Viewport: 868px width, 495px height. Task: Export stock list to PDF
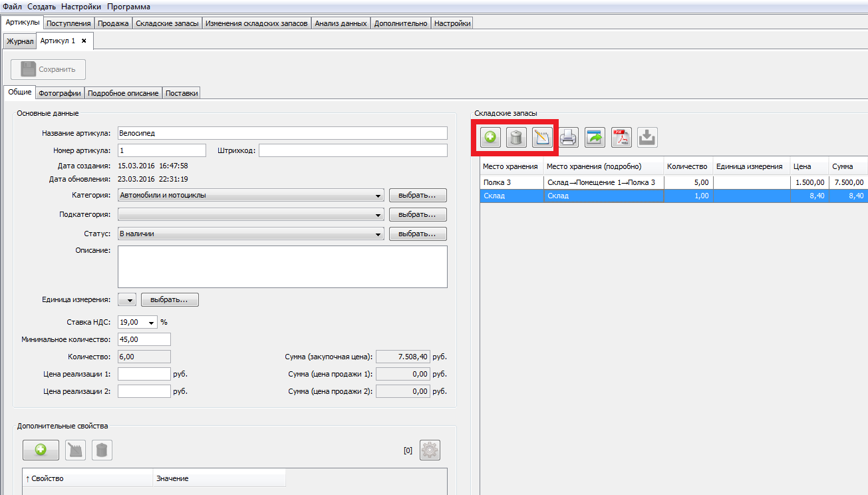[x=621, y=138]
